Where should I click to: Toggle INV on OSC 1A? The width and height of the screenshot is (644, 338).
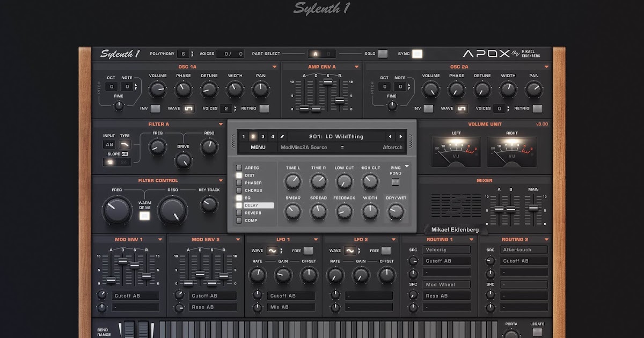[x=155, y=109]
